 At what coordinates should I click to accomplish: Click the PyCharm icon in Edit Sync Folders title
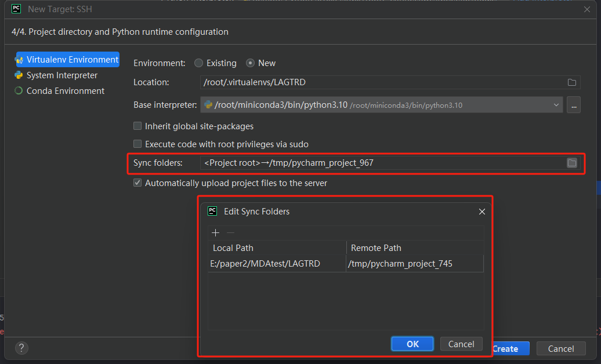[x=212, y=211]
